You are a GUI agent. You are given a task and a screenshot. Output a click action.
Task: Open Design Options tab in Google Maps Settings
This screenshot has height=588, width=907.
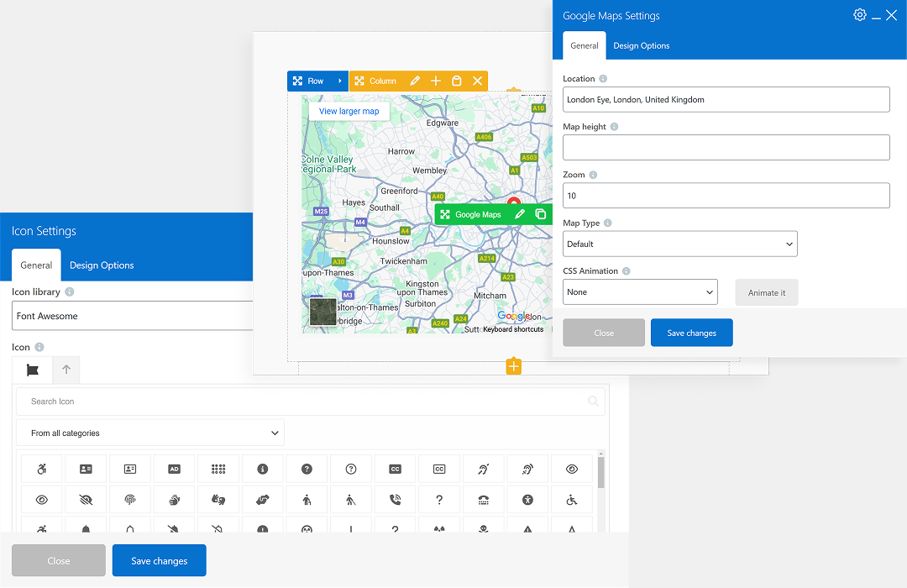coord(641,46)
